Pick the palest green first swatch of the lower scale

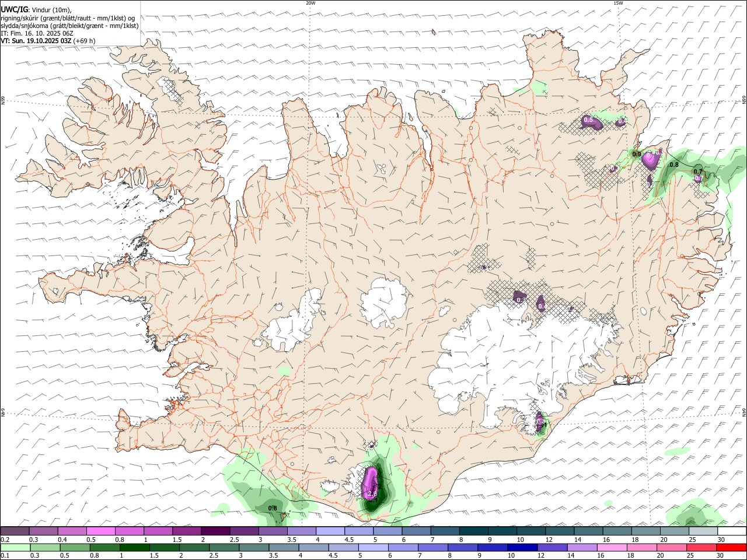[15, 547]
